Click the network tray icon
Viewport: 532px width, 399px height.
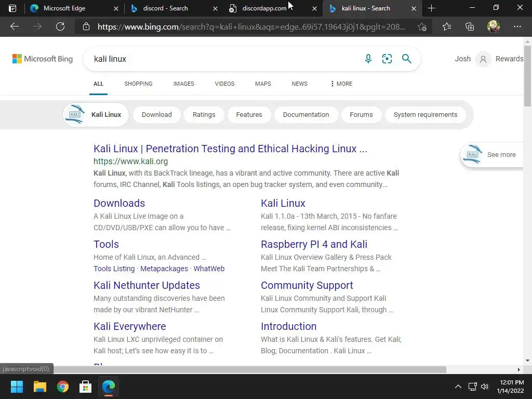tap(472, 387)
